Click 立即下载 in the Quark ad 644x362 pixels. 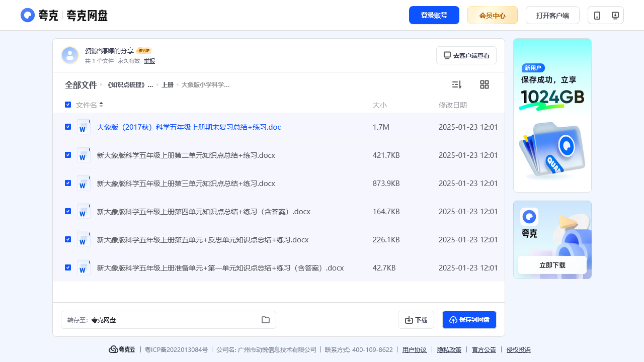point(552,265)
